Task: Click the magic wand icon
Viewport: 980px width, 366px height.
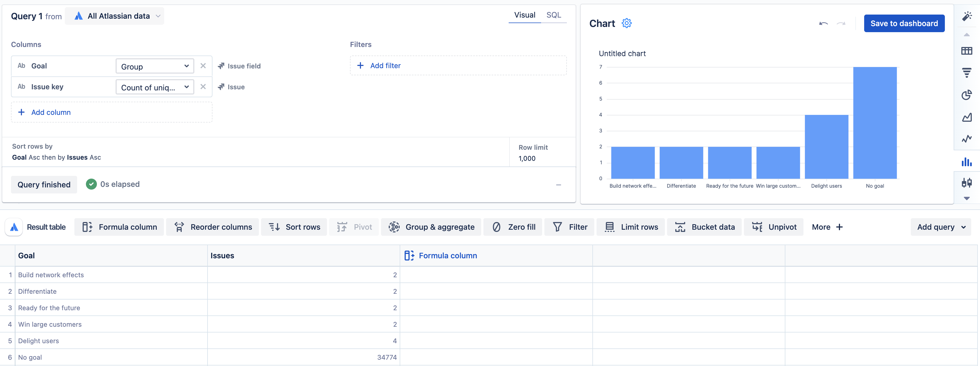Action: pos(966,16)
